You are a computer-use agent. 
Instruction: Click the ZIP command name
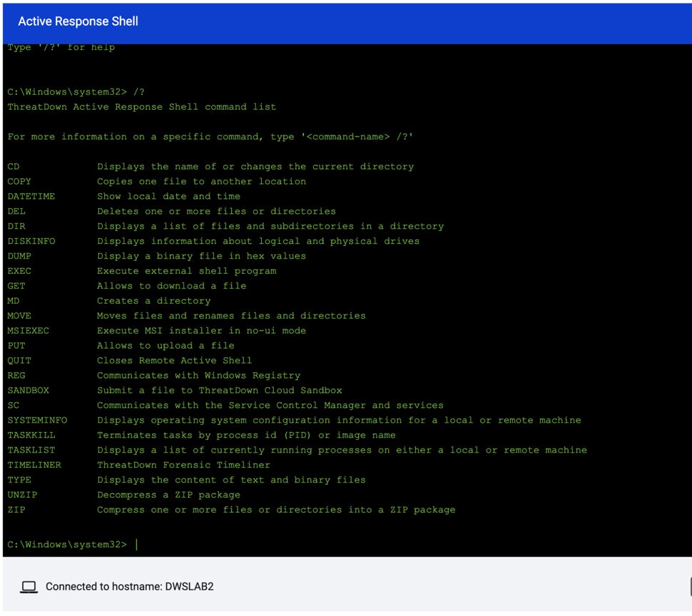point(16,510)
